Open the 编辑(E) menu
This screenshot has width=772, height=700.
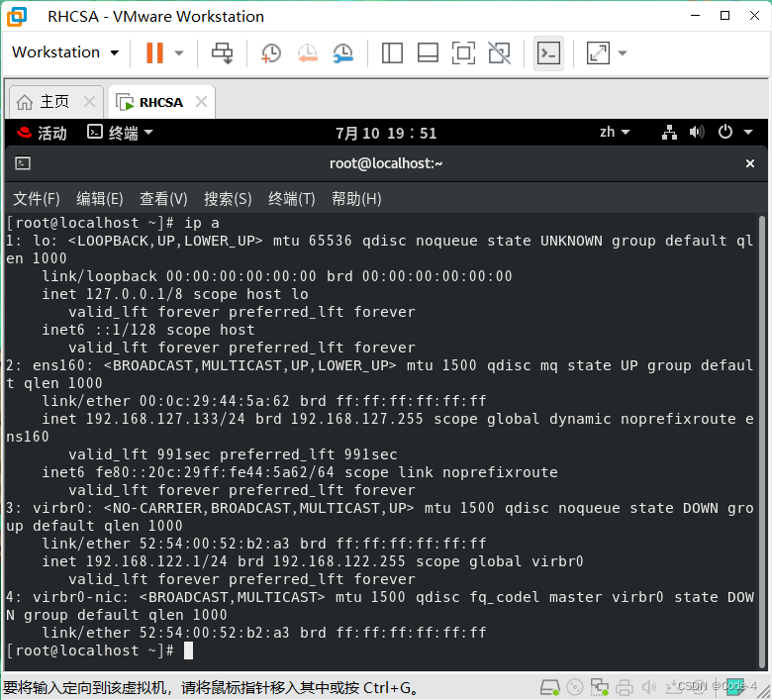[99, 199]
